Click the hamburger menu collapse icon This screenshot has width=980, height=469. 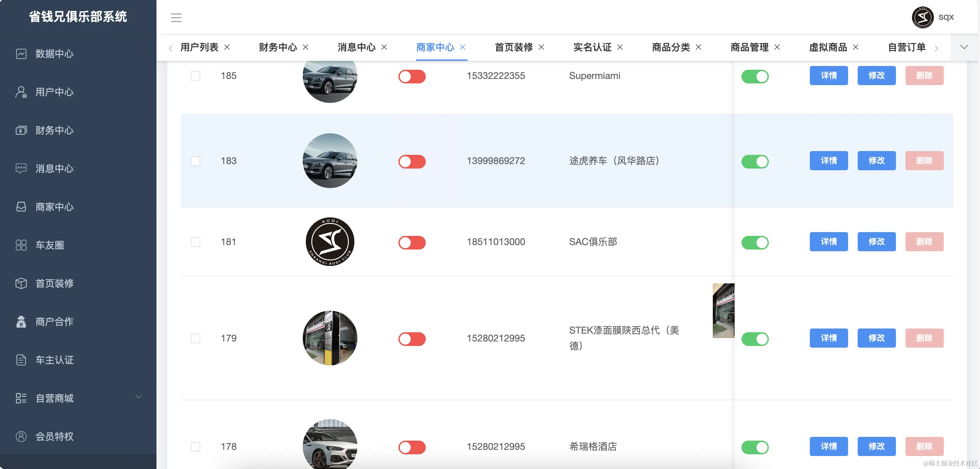tap(176, 17)
